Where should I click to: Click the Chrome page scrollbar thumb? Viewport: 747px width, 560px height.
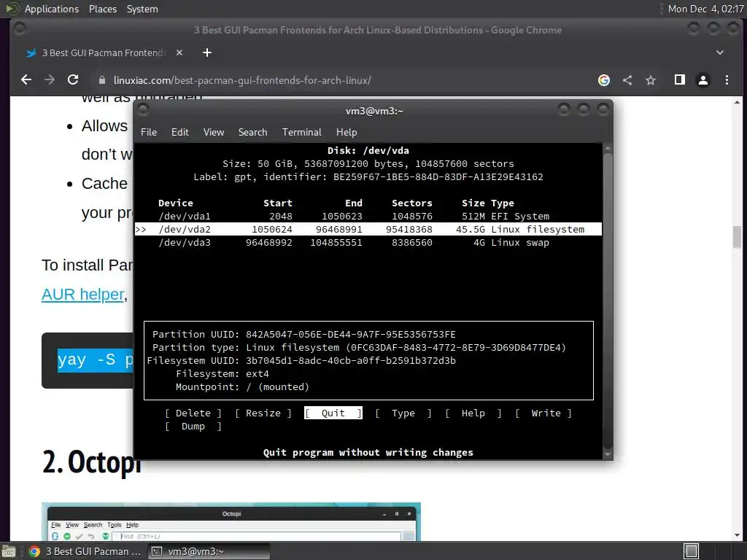[x=737, y=237]
